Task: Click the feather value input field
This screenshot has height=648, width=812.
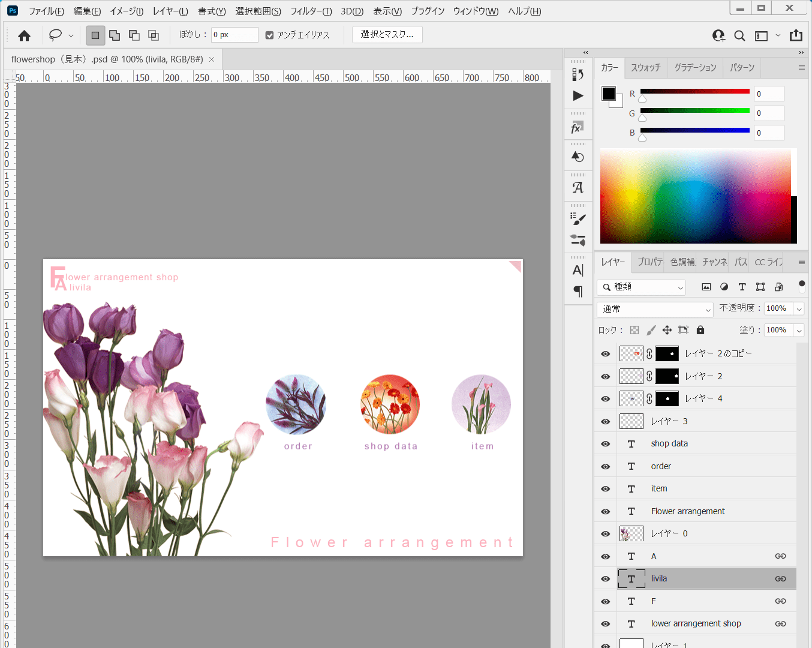Action: click(234, 35)
